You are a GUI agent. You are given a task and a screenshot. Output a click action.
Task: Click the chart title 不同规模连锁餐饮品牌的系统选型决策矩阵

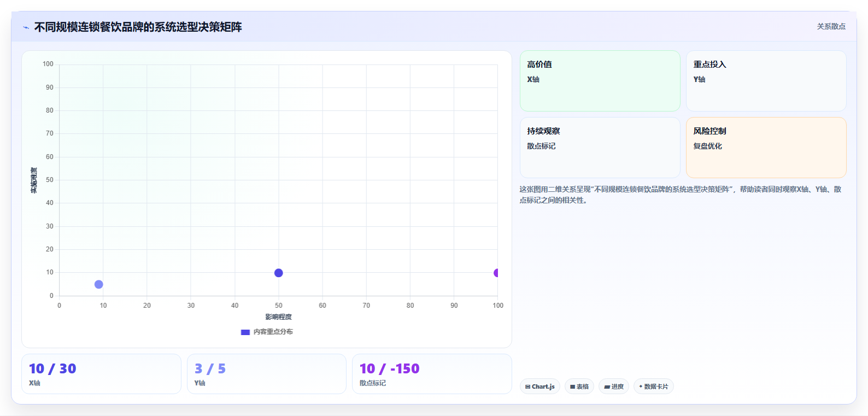click(138, 27)
